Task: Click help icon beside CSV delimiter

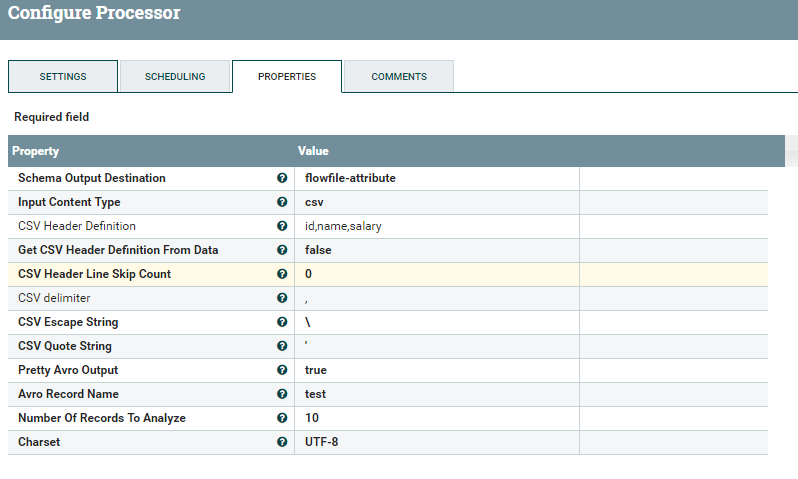Action: coord(282,298)
